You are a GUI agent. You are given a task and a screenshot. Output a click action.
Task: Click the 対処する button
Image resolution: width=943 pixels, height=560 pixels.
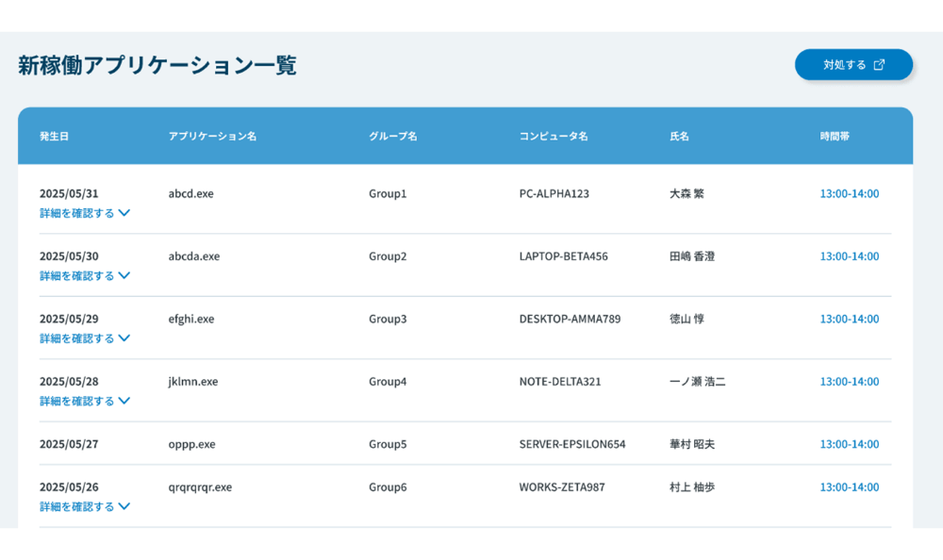pos(853,64)
